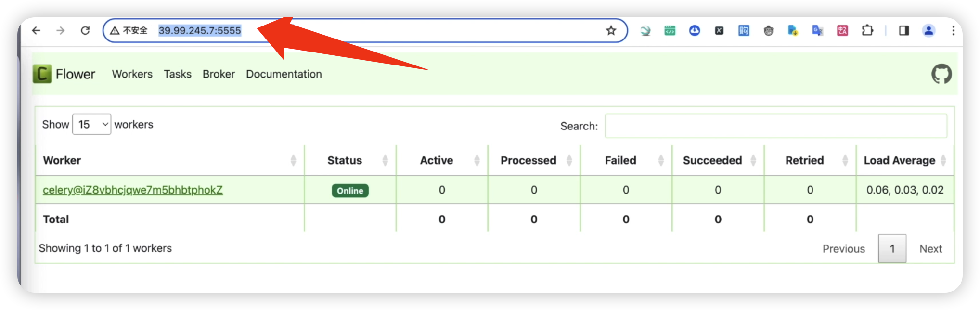This screenshot has width=980, height=310.
Task: Bookmark this page with the star icon
Action: (x=611, y=31)
